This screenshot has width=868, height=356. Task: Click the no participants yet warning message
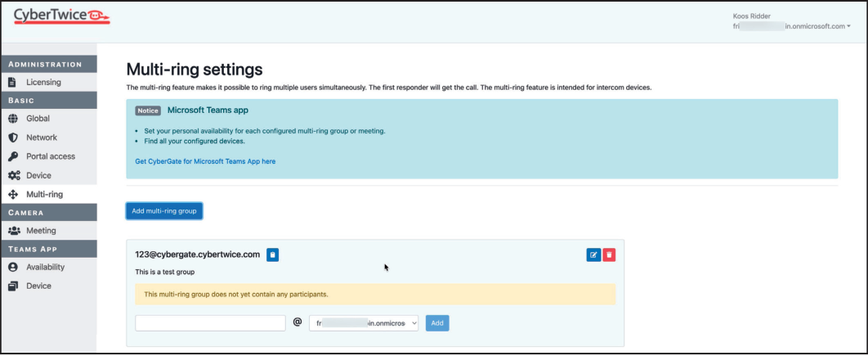point(375,295)
